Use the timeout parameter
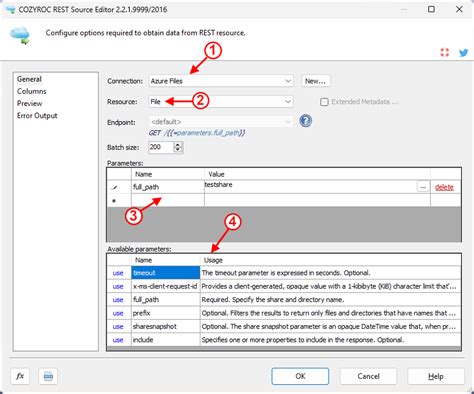Image resolution: width=474 pixels, height=394 pixels. click(118, 273)
